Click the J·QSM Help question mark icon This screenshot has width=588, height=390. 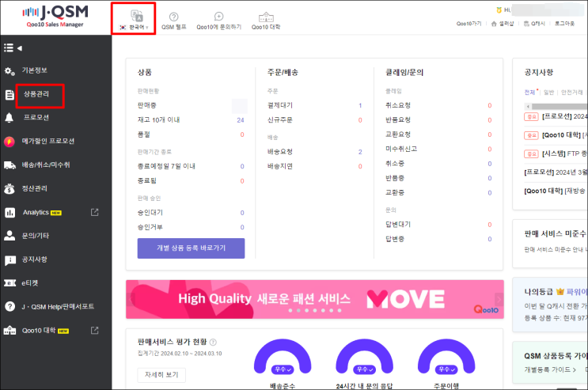point(9,307)
